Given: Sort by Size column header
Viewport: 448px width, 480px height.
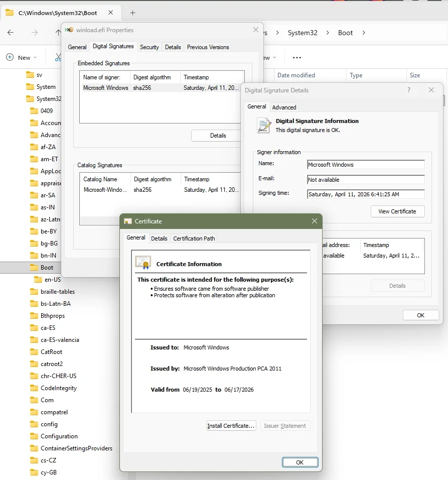Looking at the screenshot, I should coord(426,75).
